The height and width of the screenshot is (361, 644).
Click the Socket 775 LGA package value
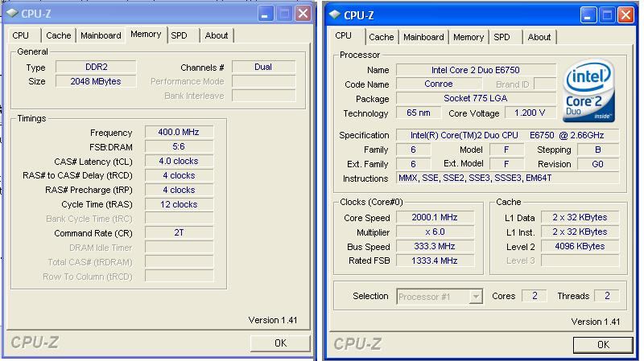coord(476,98)
